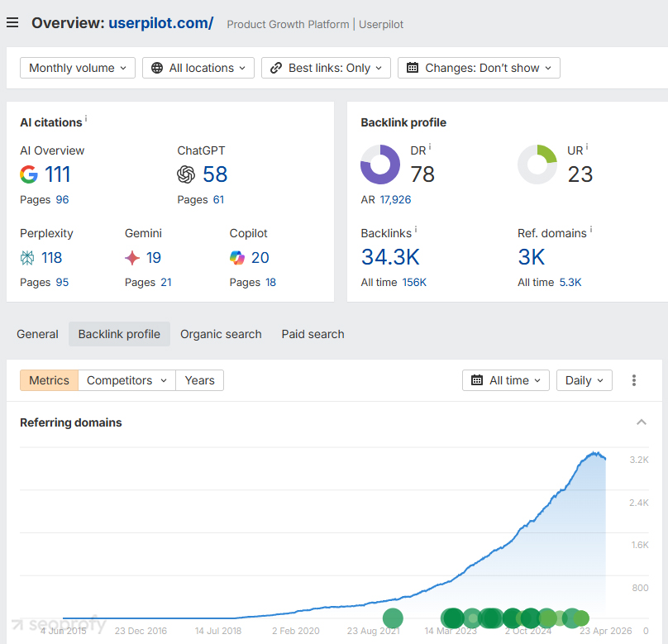The height and width of the screenshot is (644, 668).
Task: Open AI Overview Pages 96 link
Action: coord(62,199)
